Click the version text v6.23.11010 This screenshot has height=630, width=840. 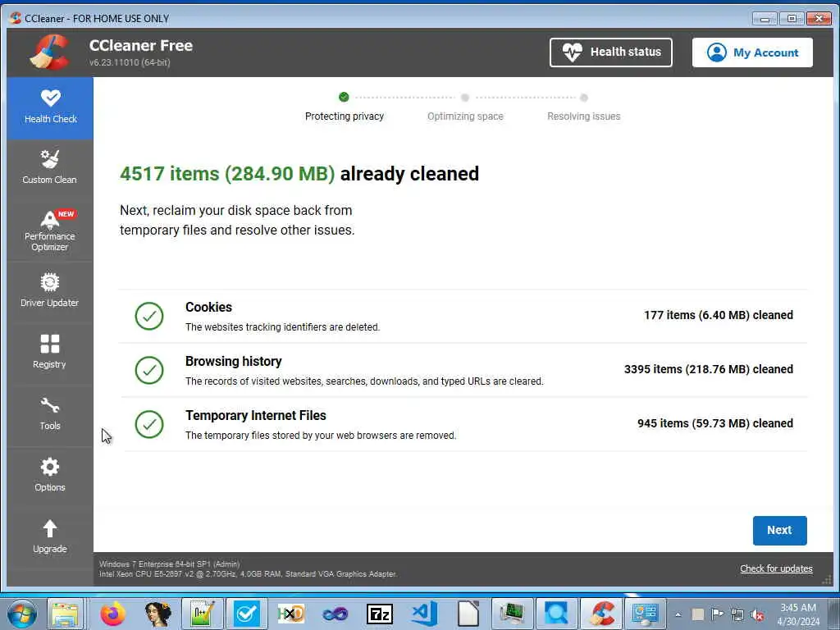pos(130,62)
